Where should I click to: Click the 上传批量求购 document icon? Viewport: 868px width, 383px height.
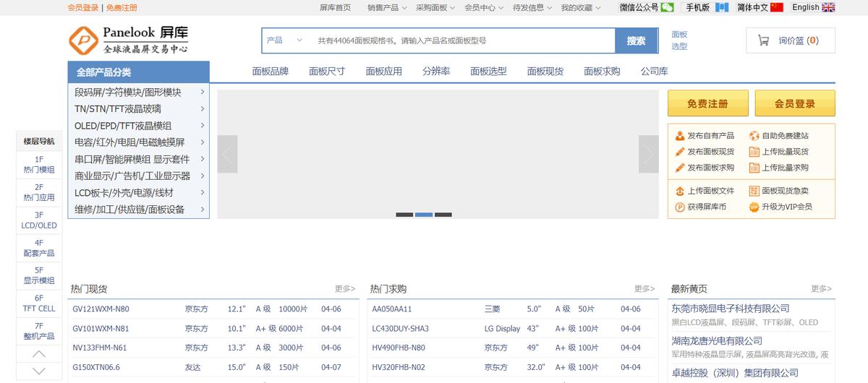pyautogui.click(x=754, y=168)
